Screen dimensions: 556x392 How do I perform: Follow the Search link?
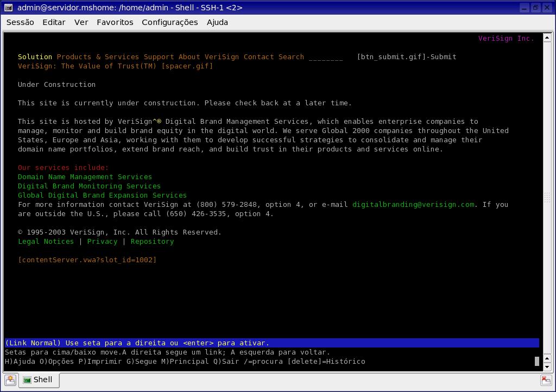(291, 56)
